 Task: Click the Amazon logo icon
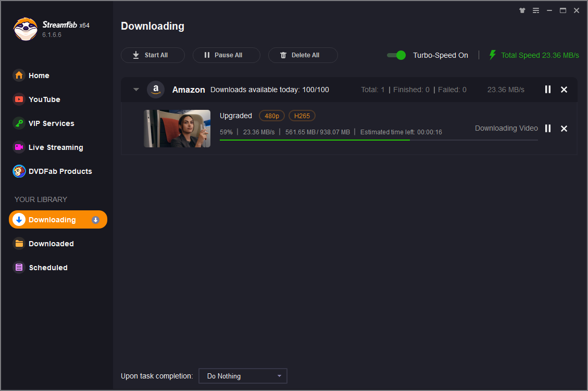[x=156, y=90]
